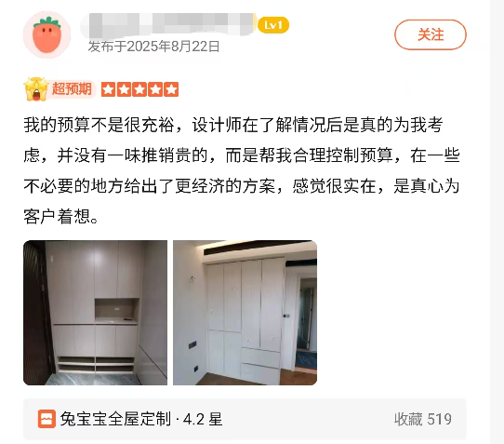
Task: Click the 收藏 519 favorites count
Action: tap(423, 419)
